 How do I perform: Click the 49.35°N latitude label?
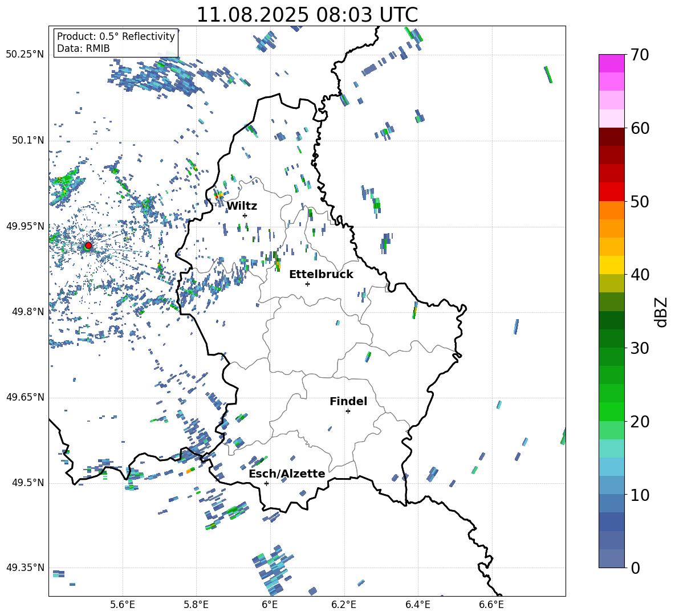[25, 568]
